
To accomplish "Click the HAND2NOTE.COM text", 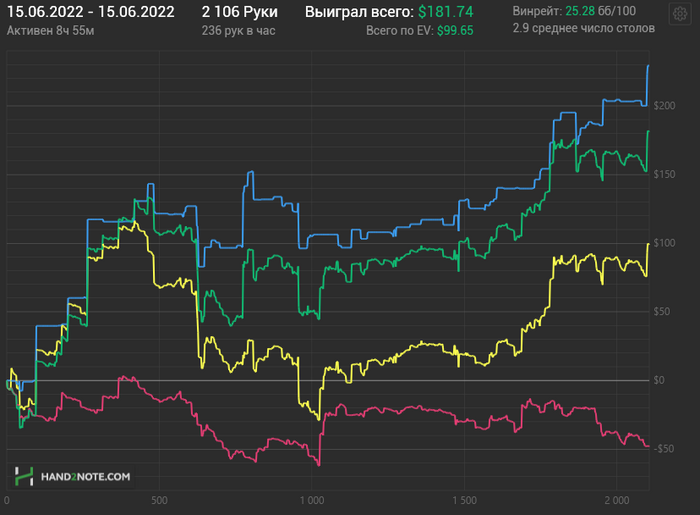I will pyautogui.click(x=85, y=477).
